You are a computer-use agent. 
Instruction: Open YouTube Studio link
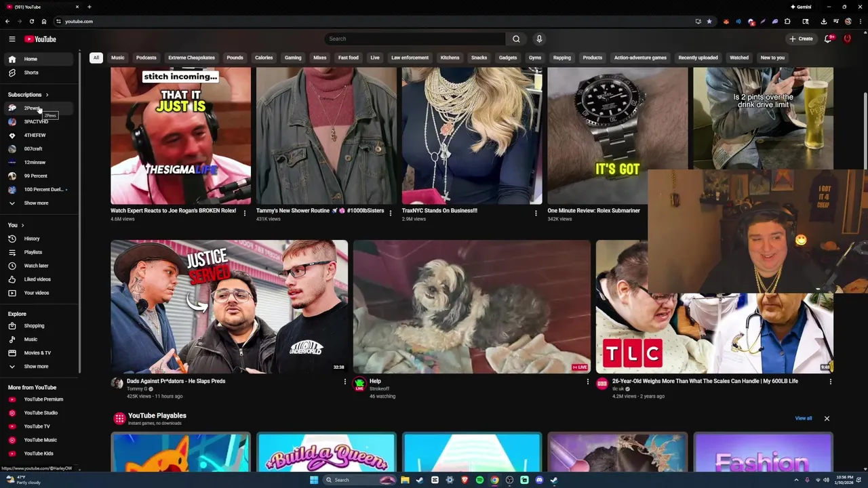click(x=39, y=413)
